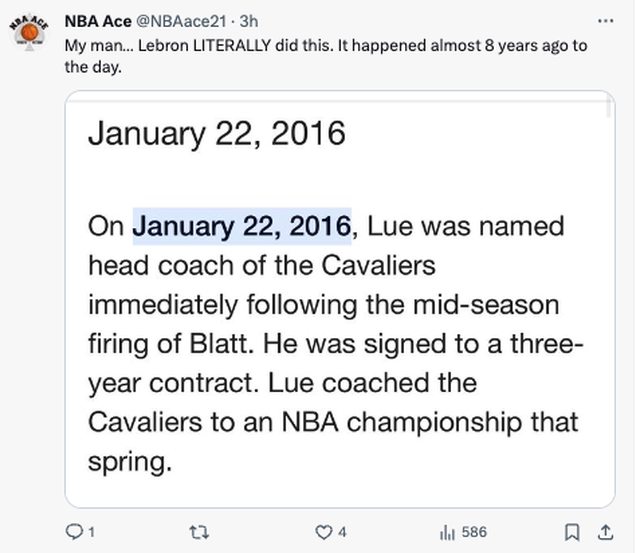Open the three-dot more options menu
The height and width of the screenshot is (553, 640).
(x=604, y=20)
